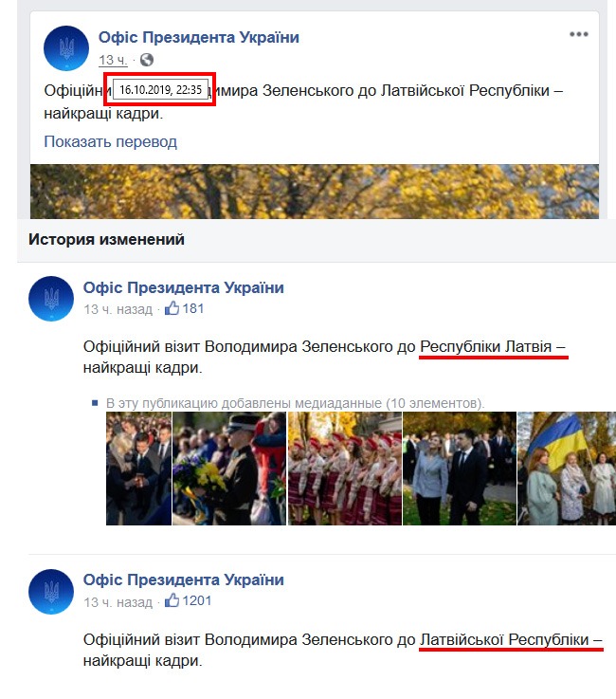Open thumbnail showing the Ukrainian flag
The image size is (616, 699).
point(567,469)
